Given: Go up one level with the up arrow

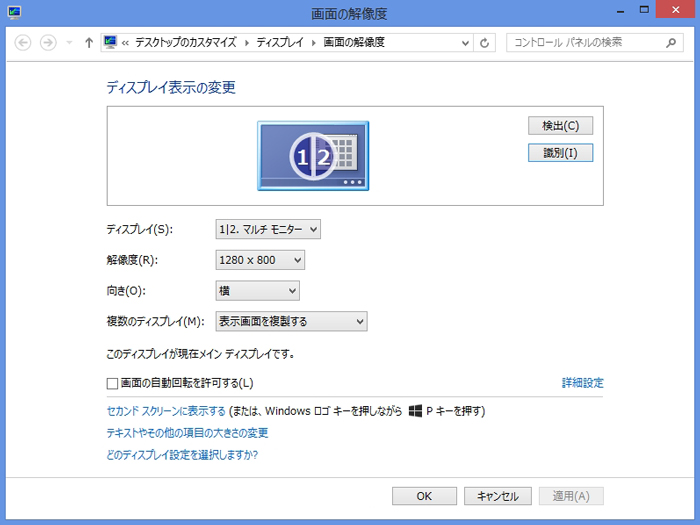Looking at the screenshot, I should pos(89,43).
